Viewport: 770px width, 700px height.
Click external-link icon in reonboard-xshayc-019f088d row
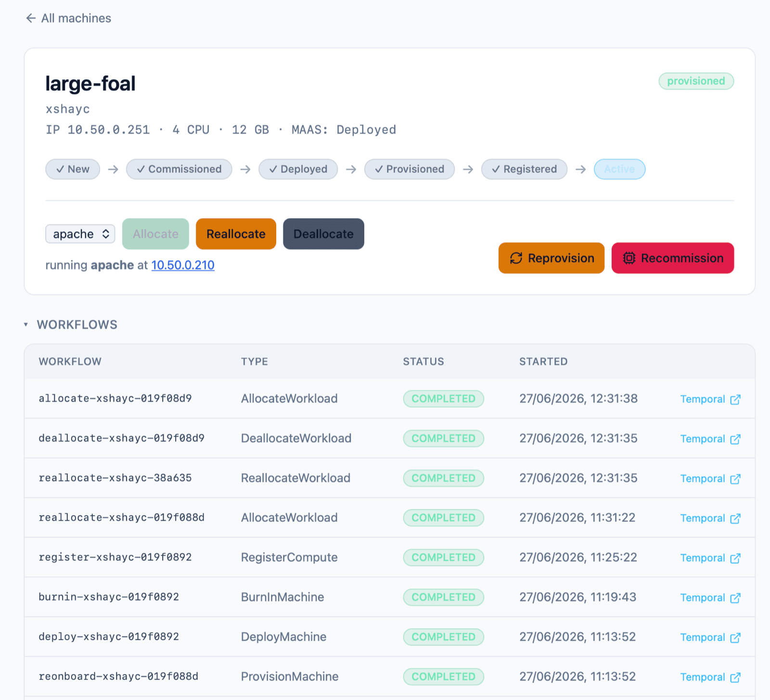735,677
